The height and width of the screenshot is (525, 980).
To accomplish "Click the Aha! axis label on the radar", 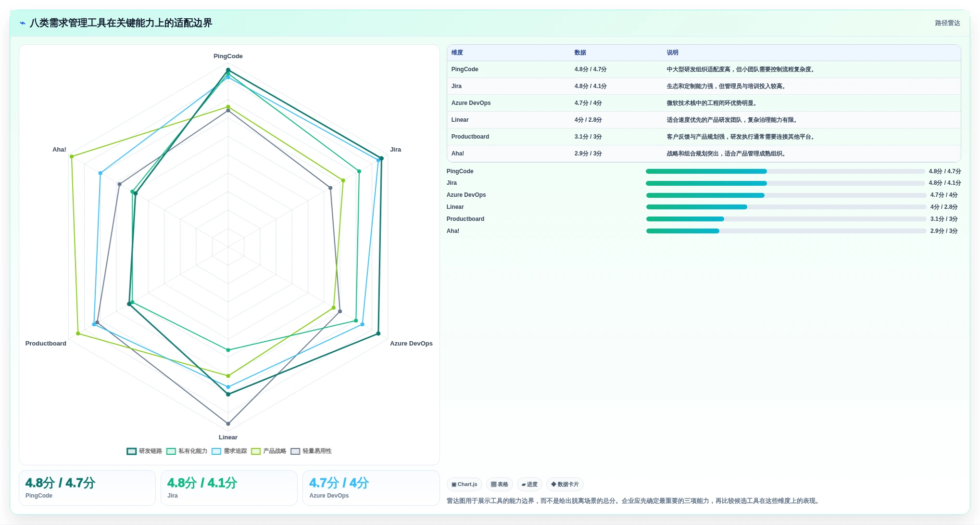I will coord(59,150).
